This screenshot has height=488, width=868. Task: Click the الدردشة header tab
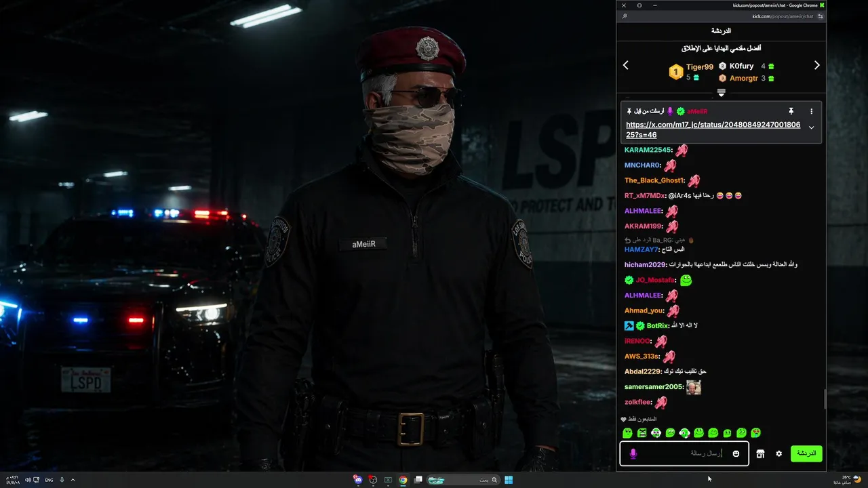click(x=721, y=31)
